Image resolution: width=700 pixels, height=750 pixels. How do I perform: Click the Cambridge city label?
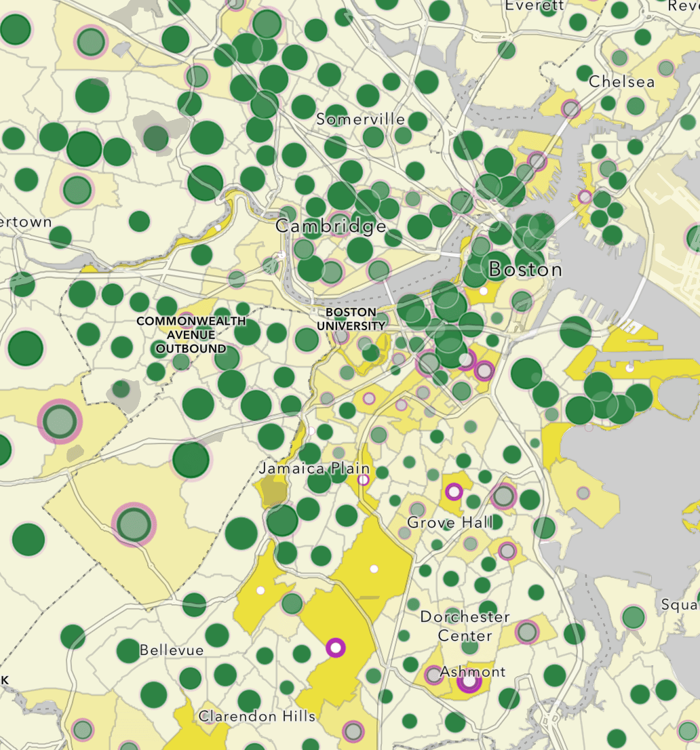click(x=331, y=226)
